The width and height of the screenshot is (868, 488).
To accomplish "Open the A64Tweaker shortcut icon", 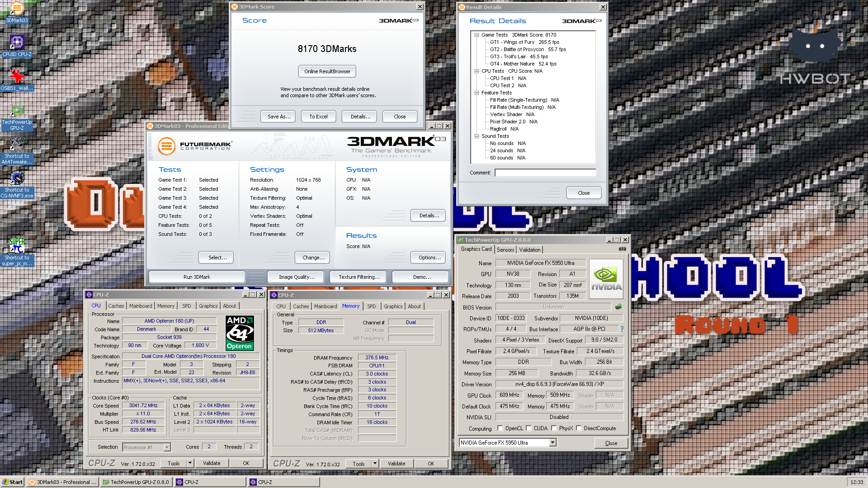I will tap(17, 151).
